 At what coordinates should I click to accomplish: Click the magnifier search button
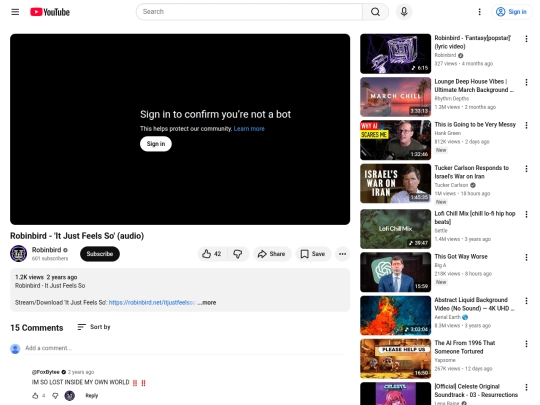tap(375, 12)
